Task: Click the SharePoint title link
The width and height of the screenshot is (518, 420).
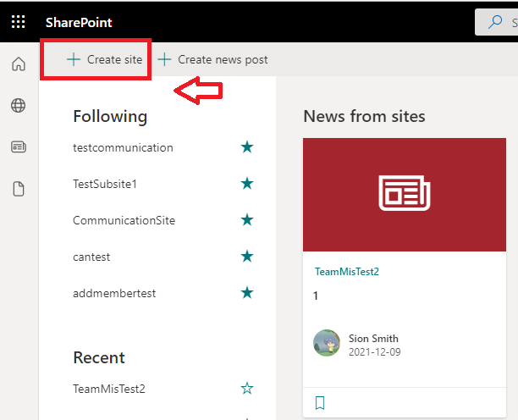Action: (x=79, y=23)
